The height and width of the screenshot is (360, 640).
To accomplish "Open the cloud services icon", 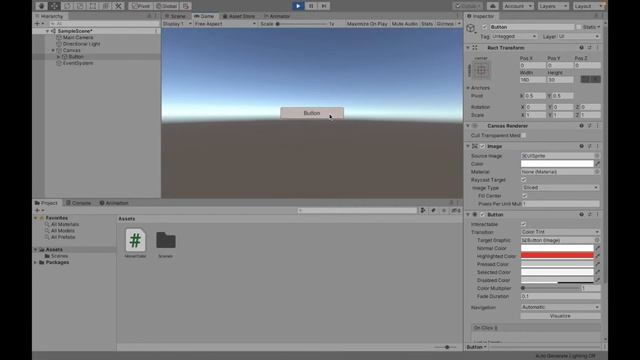I will [x=493, y=6].
